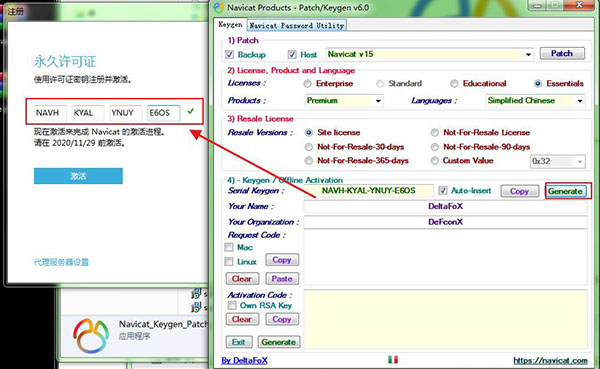This screenshot has height=369, width=600.
Task: Select Site license resale version
Action: [308, 132]
